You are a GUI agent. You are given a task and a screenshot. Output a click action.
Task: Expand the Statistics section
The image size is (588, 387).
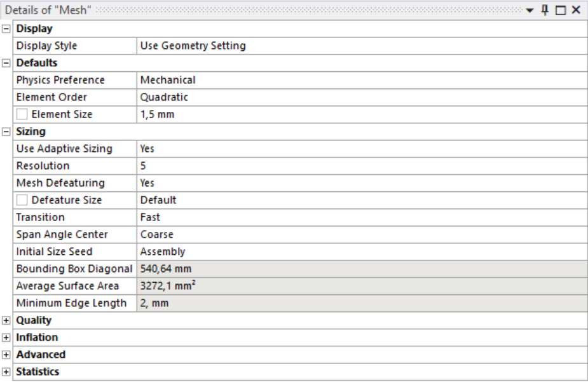(6, 372)
